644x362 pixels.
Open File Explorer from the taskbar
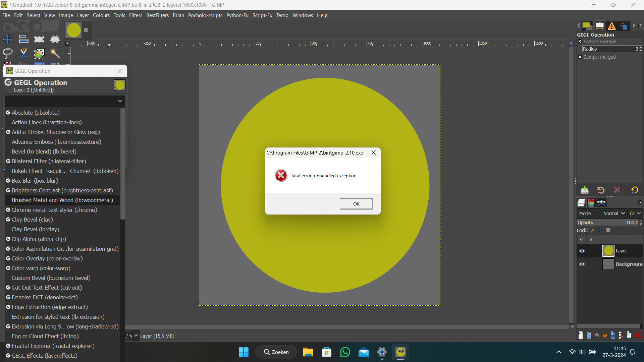coord(308,352)
